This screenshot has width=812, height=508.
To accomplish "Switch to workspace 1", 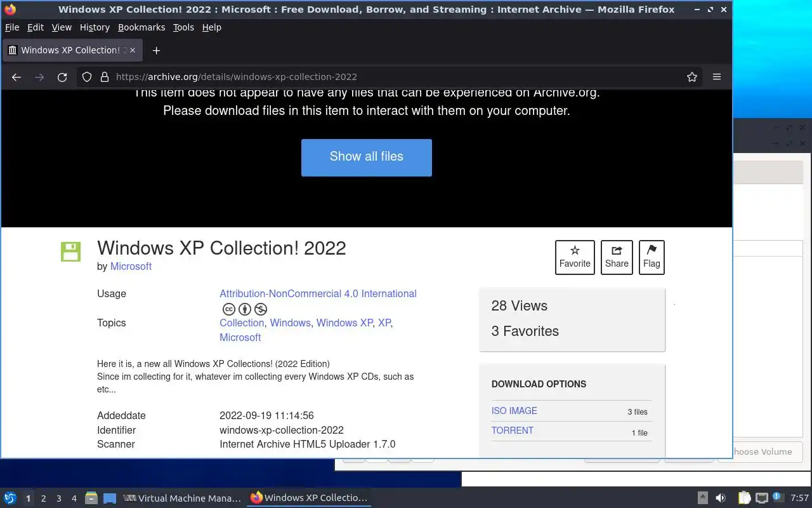I will [28, 498].
